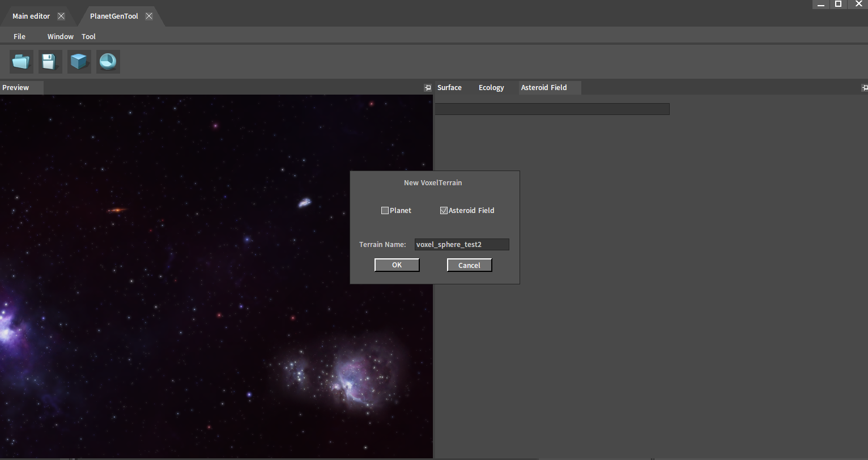The image size is (868, 460).
Task: Close the Main editor tab
Action: click(x=61, y=16)
